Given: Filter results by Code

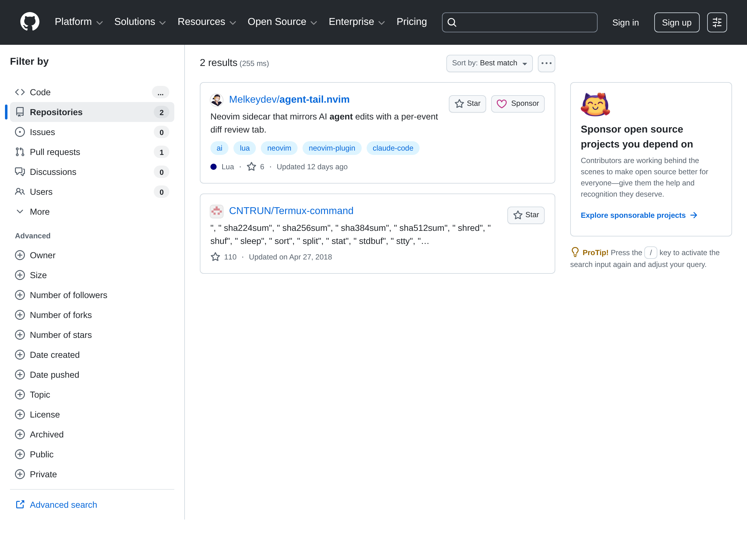Looking at the screenshot, I should click(x=92, y=92).
